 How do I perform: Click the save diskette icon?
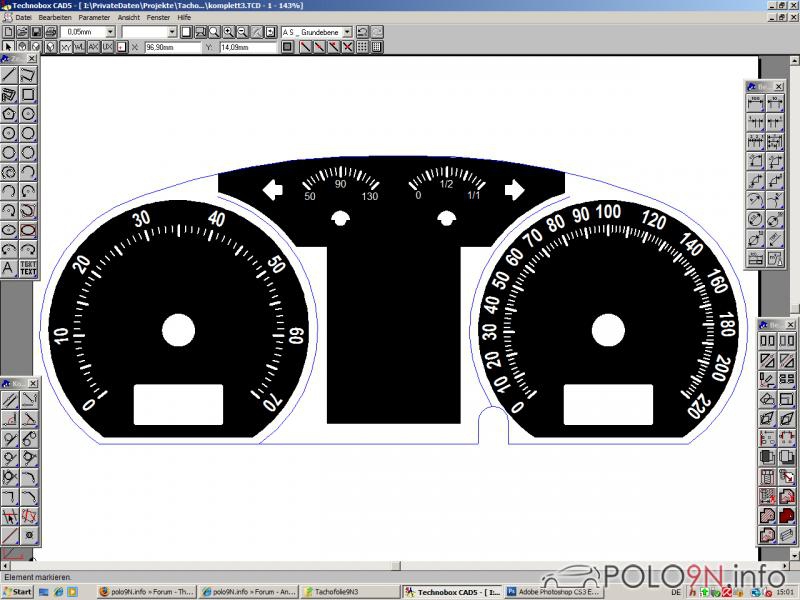point(36,32)
